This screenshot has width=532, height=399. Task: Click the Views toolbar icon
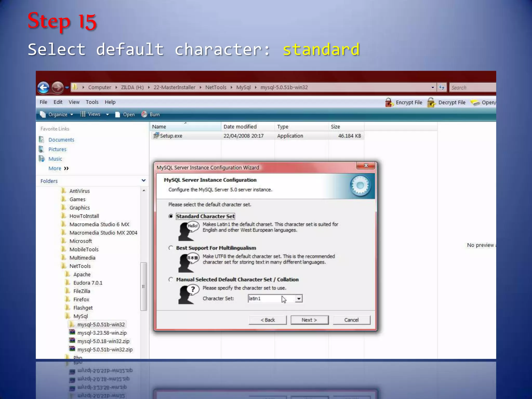click(x=83, y=114)
